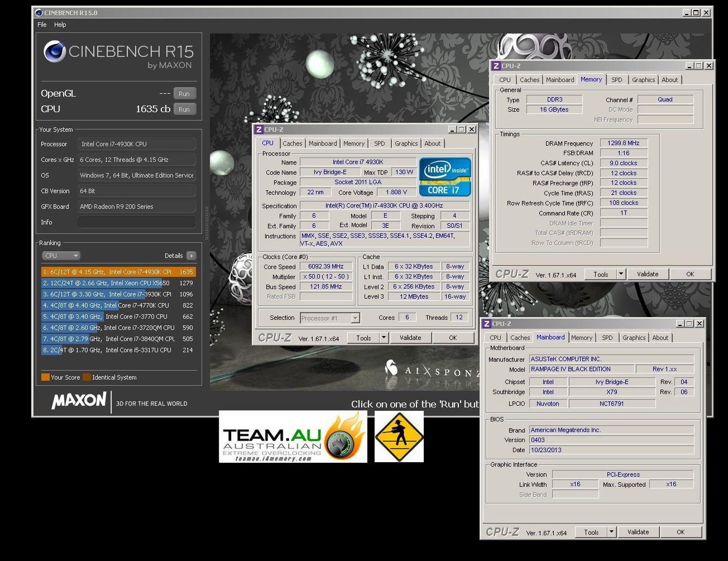Image resolution: width=728 pixels, height=561 pixels.
Task: Select the i7-3930K 1096 ranking row
Action: click(118, 294)
